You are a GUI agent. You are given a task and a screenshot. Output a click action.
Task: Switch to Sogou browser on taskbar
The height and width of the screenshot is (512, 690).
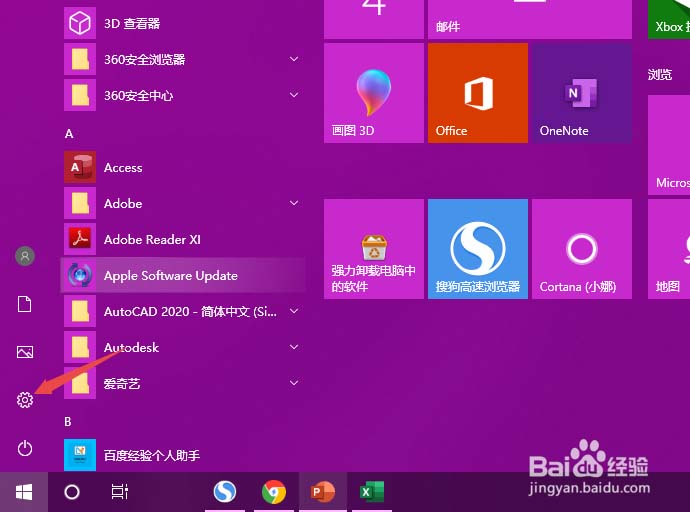tap(225, 492)
